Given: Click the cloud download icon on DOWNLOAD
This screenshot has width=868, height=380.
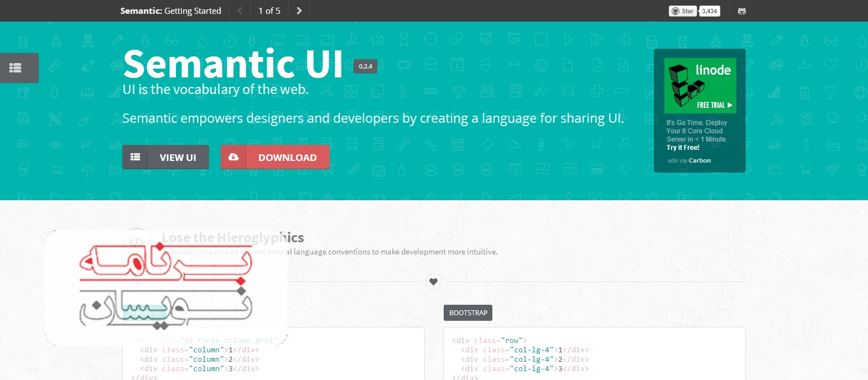Looking at the screenshot, I should point(233,157).
